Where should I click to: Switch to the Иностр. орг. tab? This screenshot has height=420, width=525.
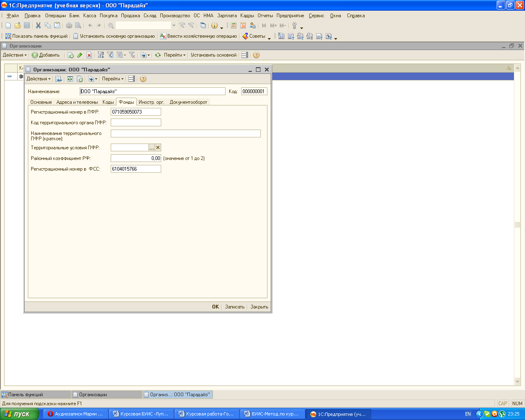click(151, 102)
